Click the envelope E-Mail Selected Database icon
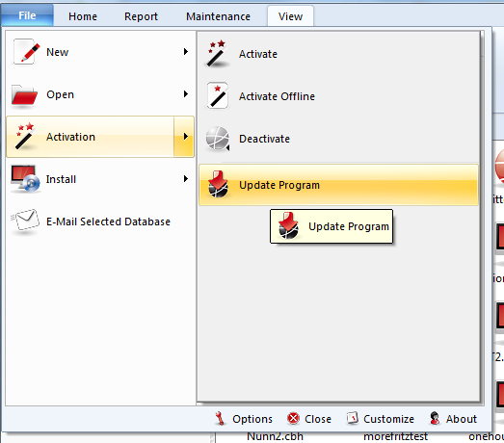Viewport: 504px width, 443px height. (x=25, y=221)
